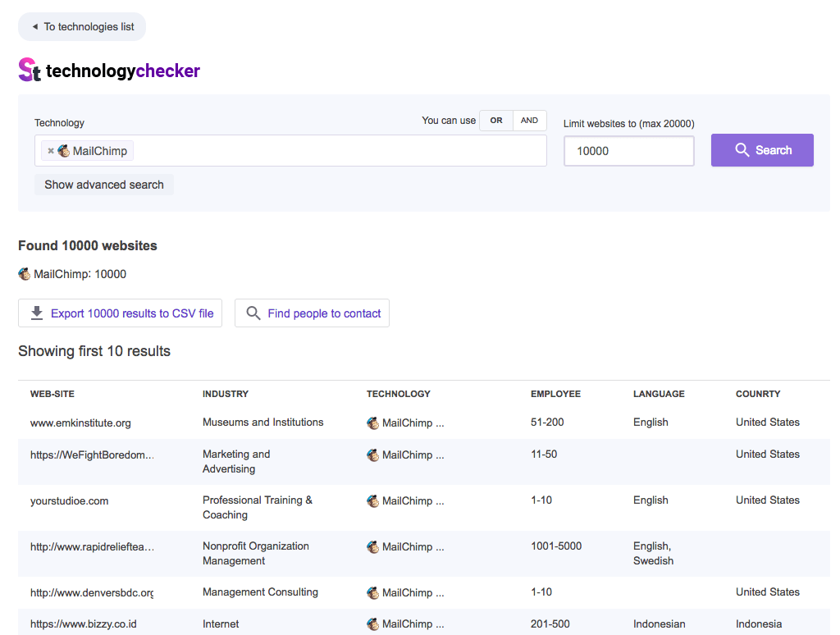This screenshot has height=635, width=840.
Task: Click in the Technology search field
Action: tap(291, 151)
